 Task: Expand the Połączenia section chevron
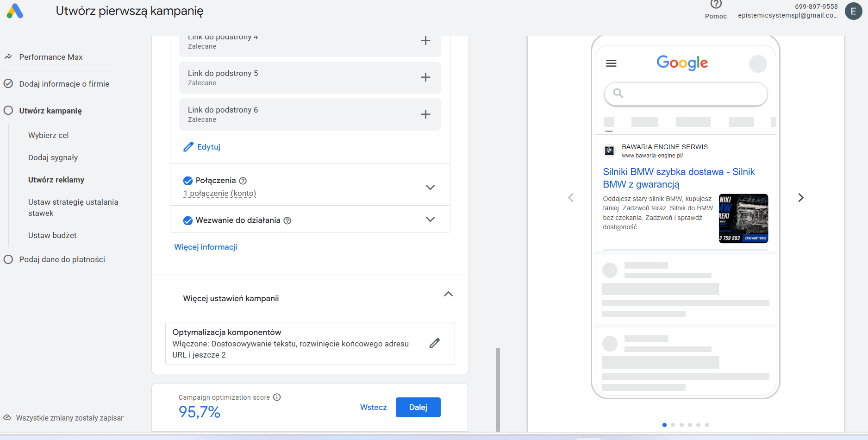point(430,187)
